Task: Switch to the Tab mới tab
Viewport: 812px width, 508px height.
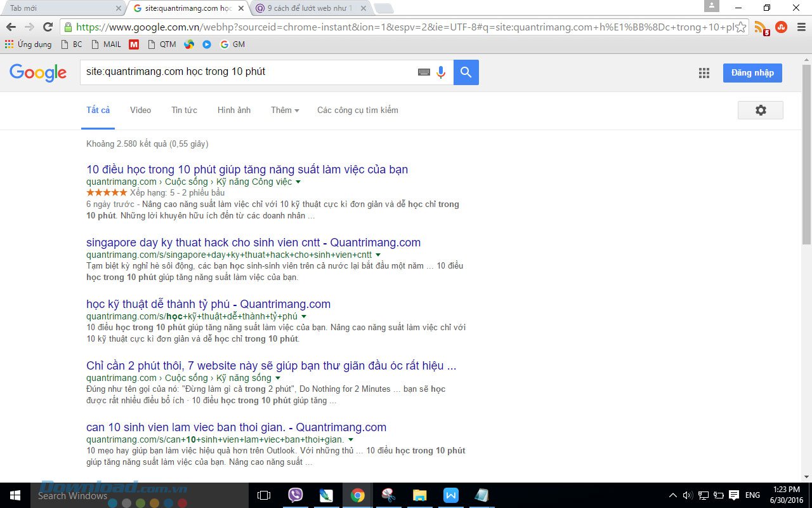Action: (x=62, y=8)
